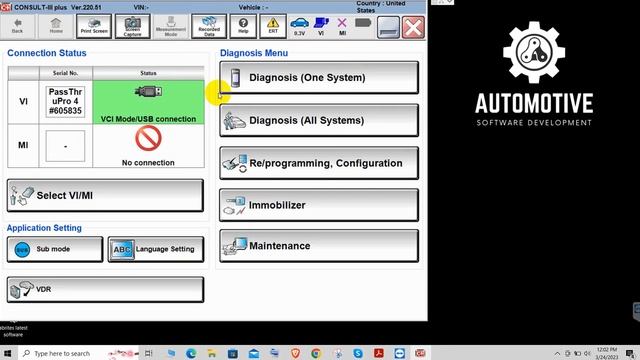Image resolution: width=640 pixels, height=360 pixels.
Task: Open Re/programming, Configuration
Action: [x=319, y=163]
